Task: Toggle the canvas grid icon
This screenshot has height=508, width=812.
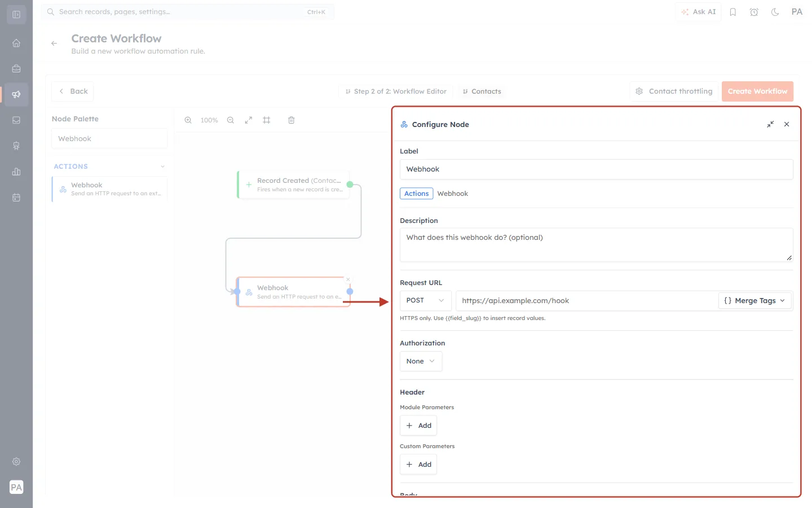Action: (267, 120)
